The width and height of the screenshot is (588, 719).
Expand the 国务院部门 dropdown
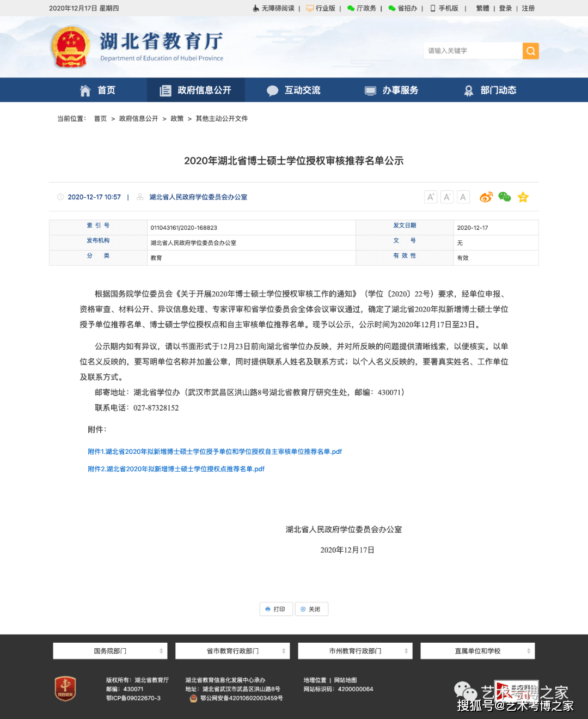[x=110, y=650]
